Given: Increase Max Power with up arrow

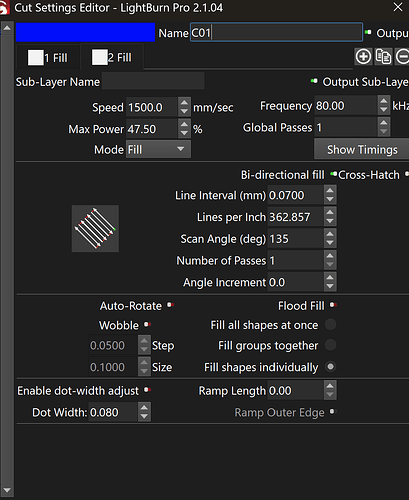Looking at the screenshot, I should [x=184, y=124].
